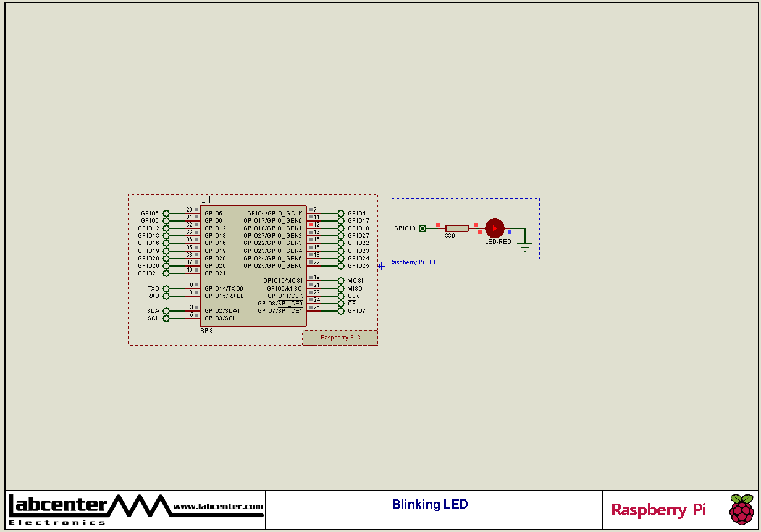Select the GPIO5 input terminal on the left

click(x=165, y=213)
